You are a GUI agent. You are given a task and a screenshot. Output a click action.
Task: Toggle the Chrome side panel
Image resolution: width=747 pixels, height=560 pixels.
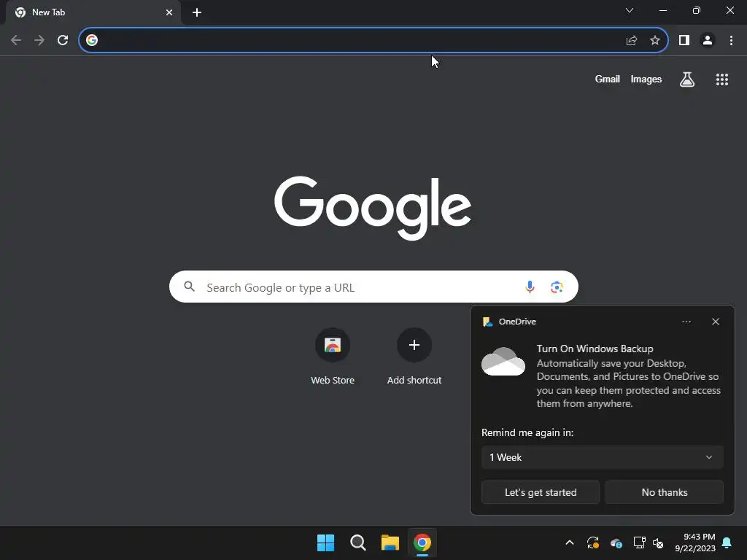point(684,41)
